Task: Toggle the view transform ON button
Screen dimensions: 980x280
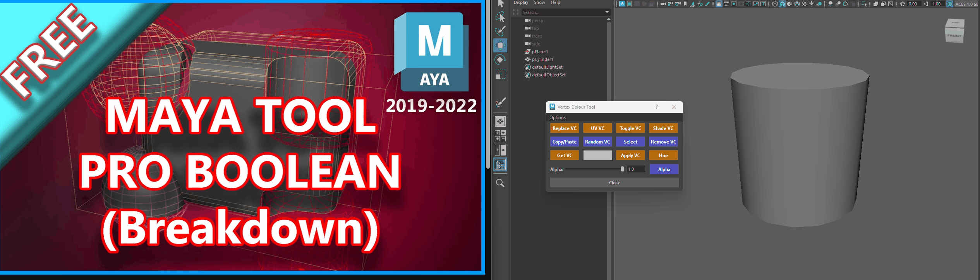Action: 950,4
